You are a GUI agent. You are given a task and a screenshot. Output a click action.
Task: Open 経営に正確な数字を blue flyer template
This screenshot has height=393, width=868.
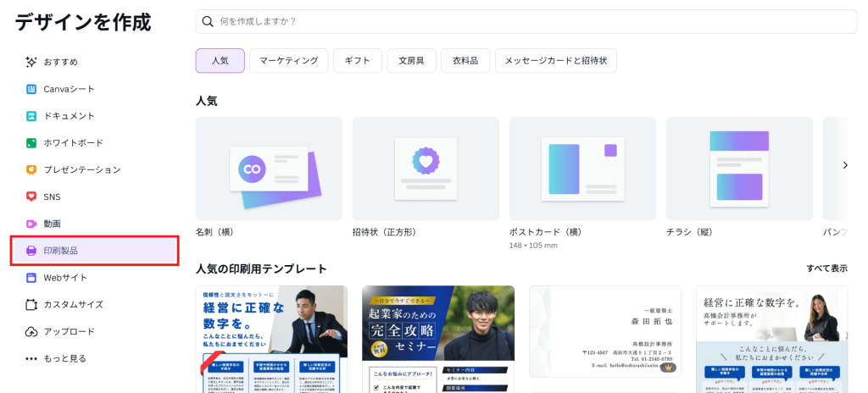tap(272, 340)
